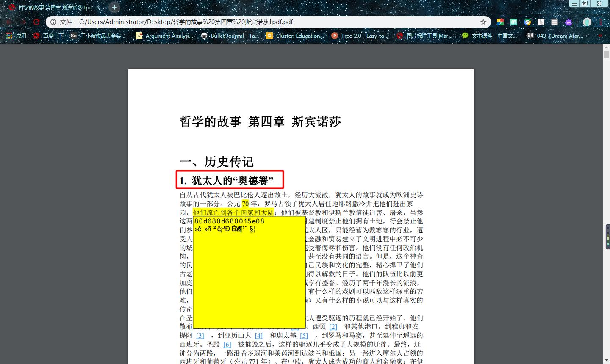The height and width of the screenshot is (364, 610).
Task: Open the browser profile avatar
Action: [587, 22]
